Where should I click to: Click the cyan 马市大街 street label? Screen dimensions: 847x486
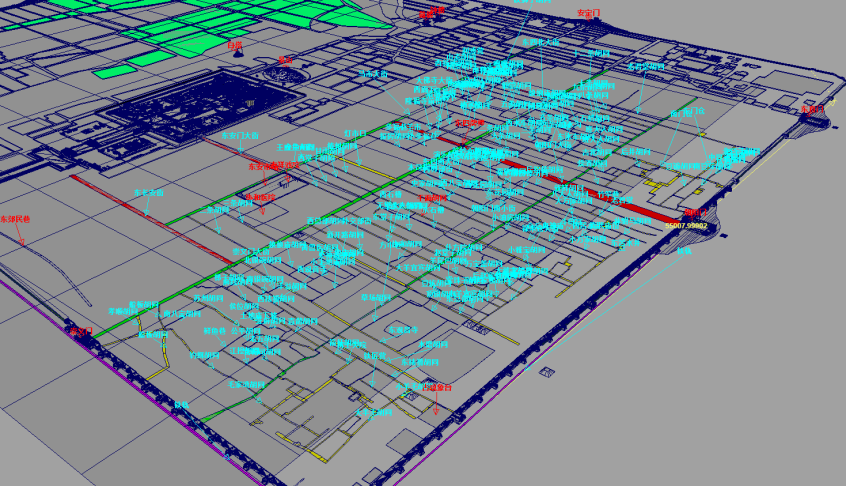pos(374,74)
